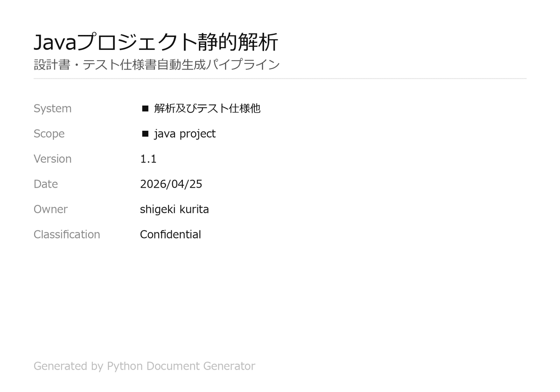Click the "Owner" field label
The image size is (560, 392).
point(50,210)
